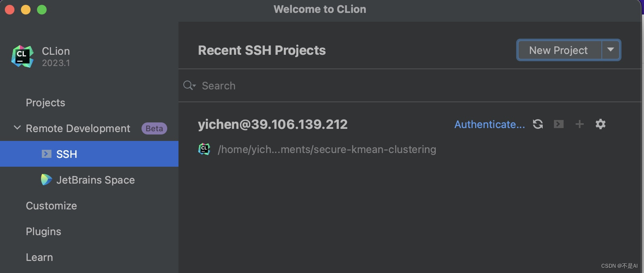Click the CLion application logo
The width and height of the screenshot is (644, 273).
[x=22, y=56]
